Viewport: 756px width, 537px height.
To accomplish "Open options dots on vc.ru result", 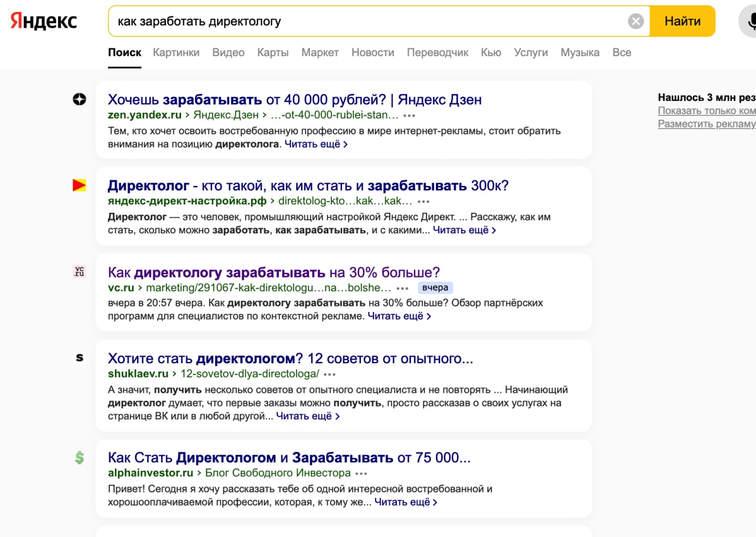I will [402, 288].
